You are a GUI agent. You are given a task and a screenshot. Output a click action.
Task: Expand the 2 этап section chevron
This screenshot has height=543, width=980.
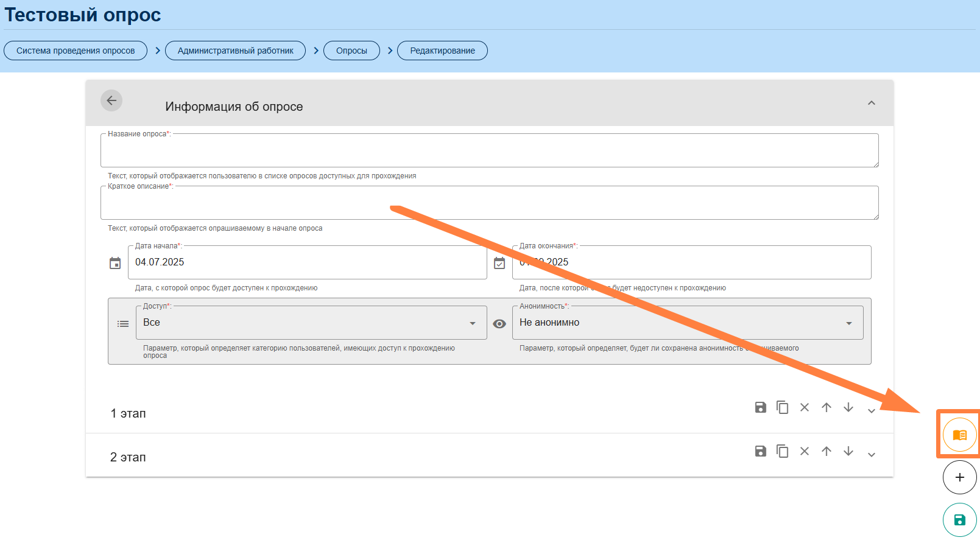click(871, 455)
